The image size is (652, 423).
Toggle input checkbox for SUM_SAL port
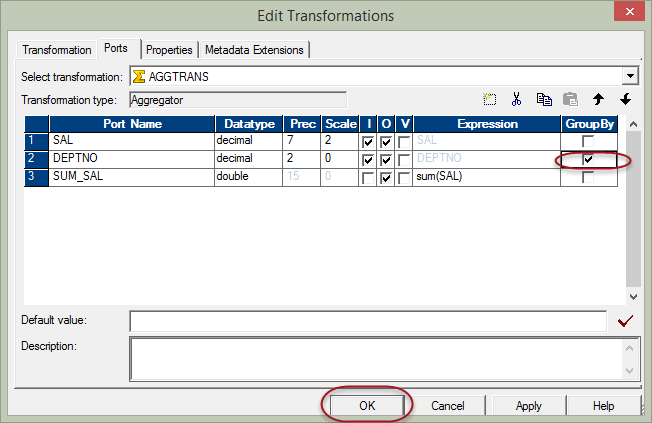pyautogui.click(x=369, y=177)
